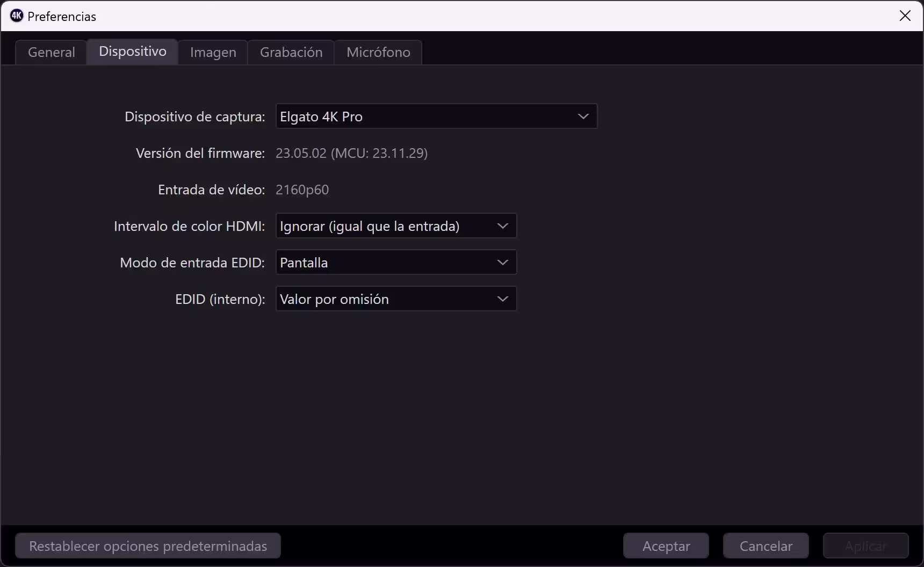This screenshot has height=567, width=924.
Task: Click the 4K app icon in title bar
Action: (x=17, y=16)
